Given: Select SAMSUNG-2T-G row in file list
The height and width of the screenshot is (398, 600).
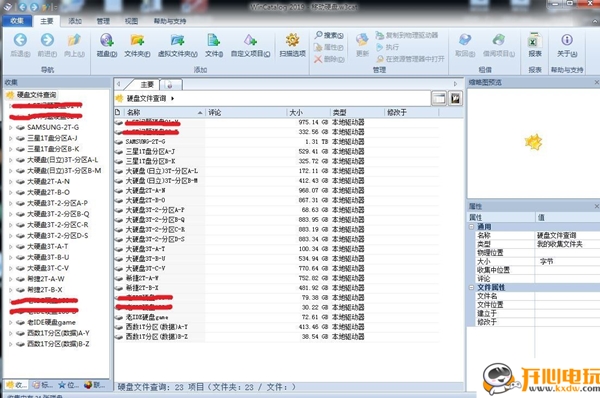Looking at the screenshot, I should pos(277,142).
